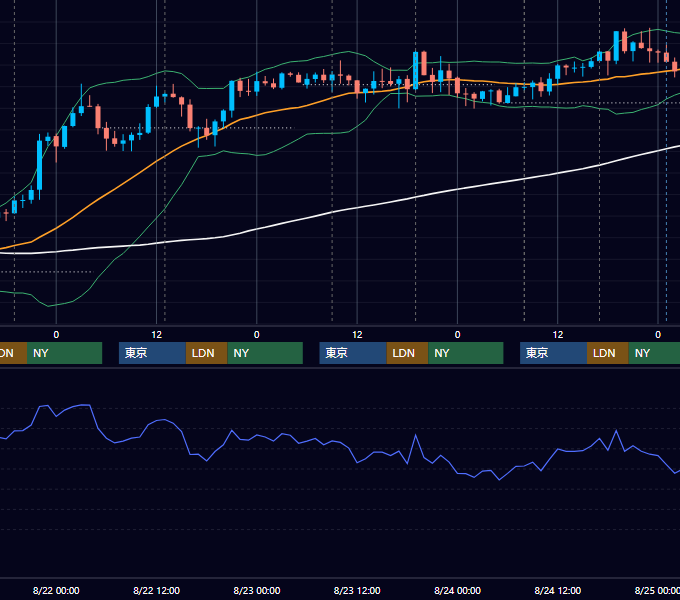Viewport: 680px width, 600px height.
Task: Select the NY session block spanning 8/22 00:00
Action: pyautogui.click(x=64, y=353)
